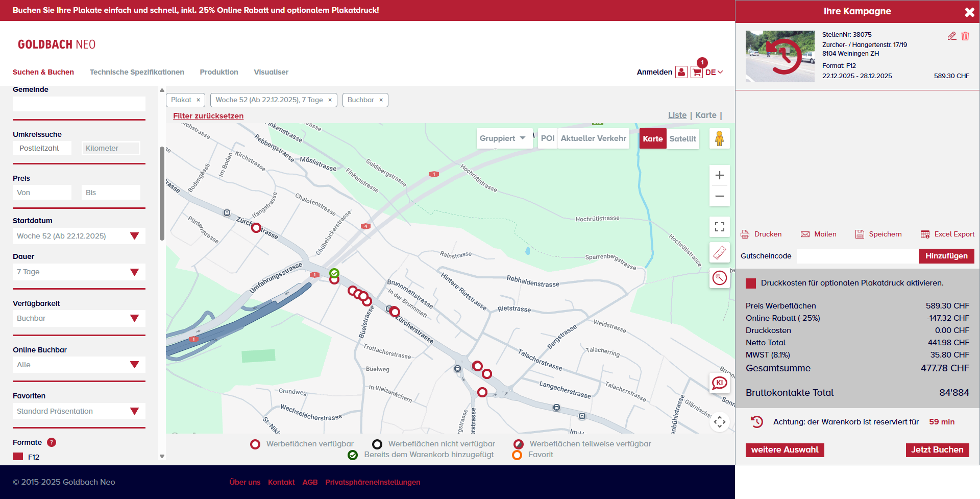This screenshot has height=499, width=980.
Task: Select the map ruler measuring tool
Action: coord(719,252)
